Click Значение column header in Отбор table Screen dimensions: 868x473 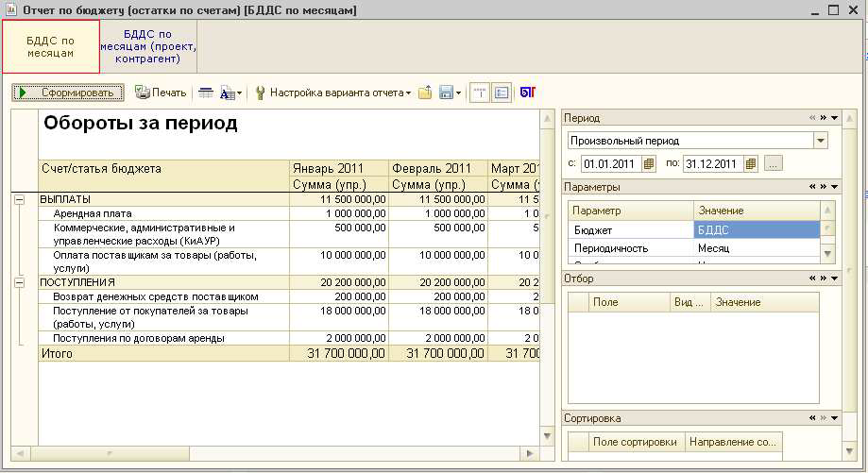coord(765,302)
